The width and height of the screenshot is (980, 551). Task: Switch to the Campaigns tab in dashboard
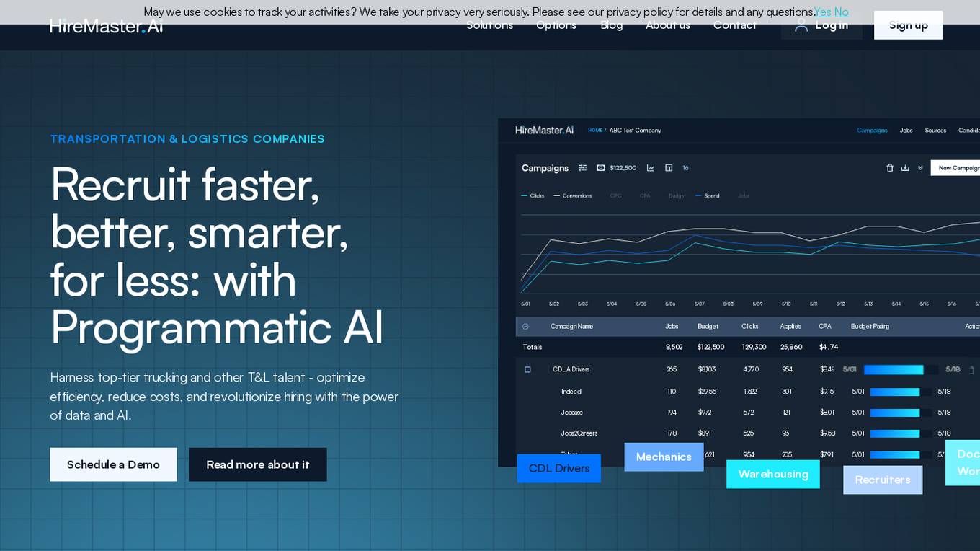click(x=872, y=131)
